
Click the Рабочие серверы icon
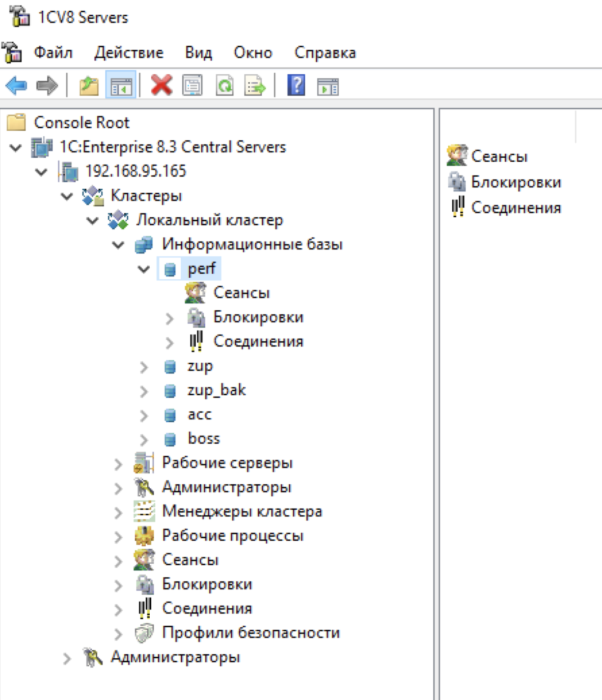[x=144, y=463]
